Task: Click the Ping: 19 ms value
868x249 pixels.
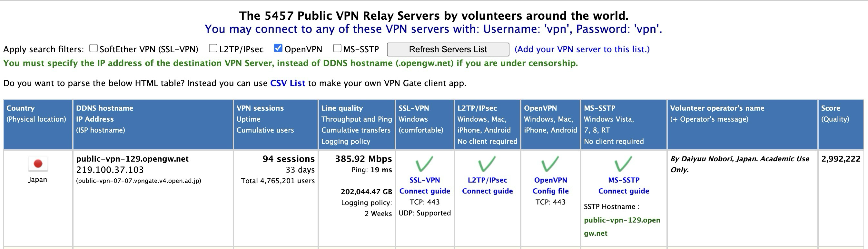Action: 372,170
